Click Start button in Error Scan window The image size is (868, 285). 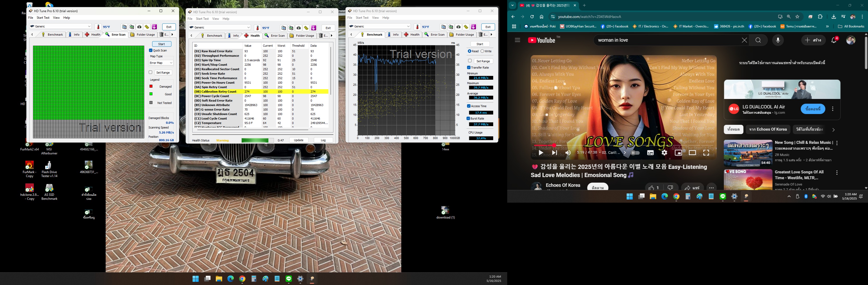tap(162, 44)
